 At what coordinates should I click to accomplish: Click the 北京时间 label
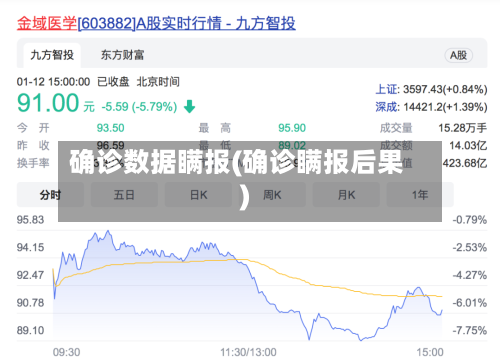[x=158, y=82]
